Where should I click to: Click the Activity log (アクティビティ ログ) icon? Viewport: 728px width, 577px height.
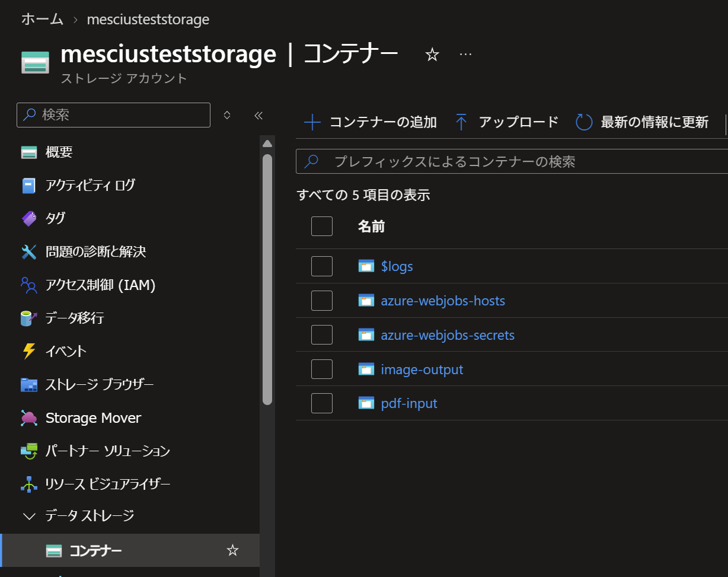(29, 186)
